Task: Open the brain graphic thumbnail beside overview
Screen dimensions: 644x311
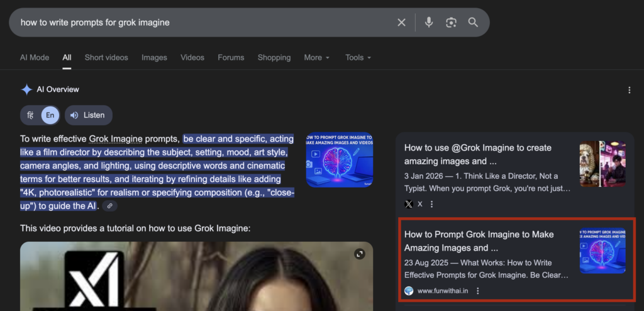Action: [x=340, y=160]
